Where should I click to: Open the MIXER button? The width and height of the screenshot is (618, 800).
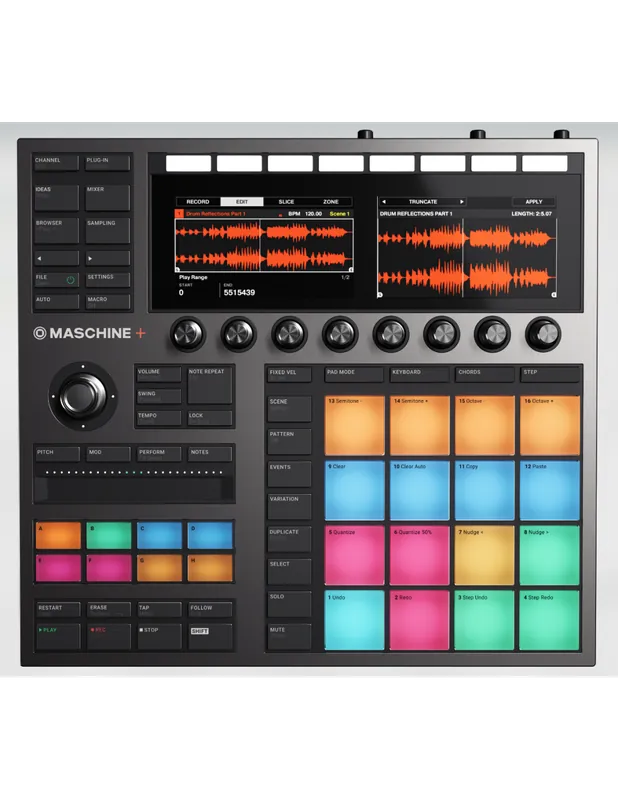(107, 197)
